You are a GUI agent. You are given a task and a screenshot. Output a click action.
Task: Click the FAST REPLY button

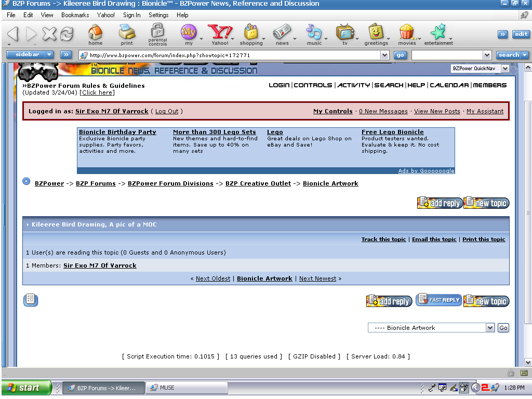point(438,300)
